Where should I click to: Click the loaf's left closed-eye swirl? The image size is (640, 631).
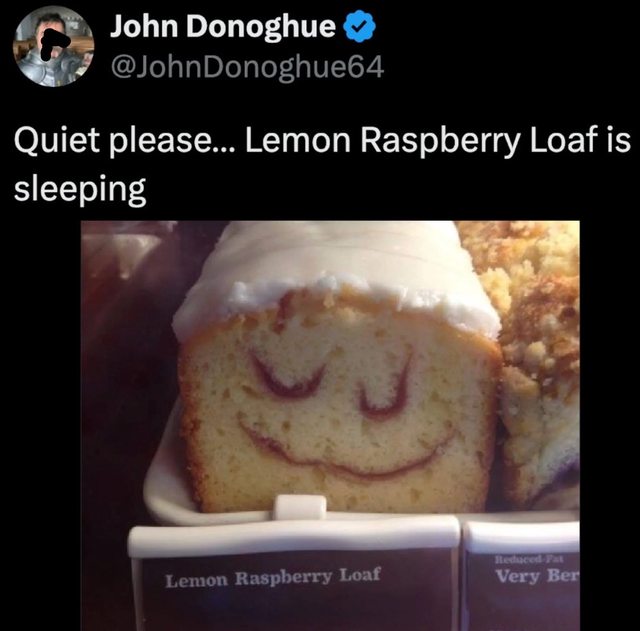287,375
